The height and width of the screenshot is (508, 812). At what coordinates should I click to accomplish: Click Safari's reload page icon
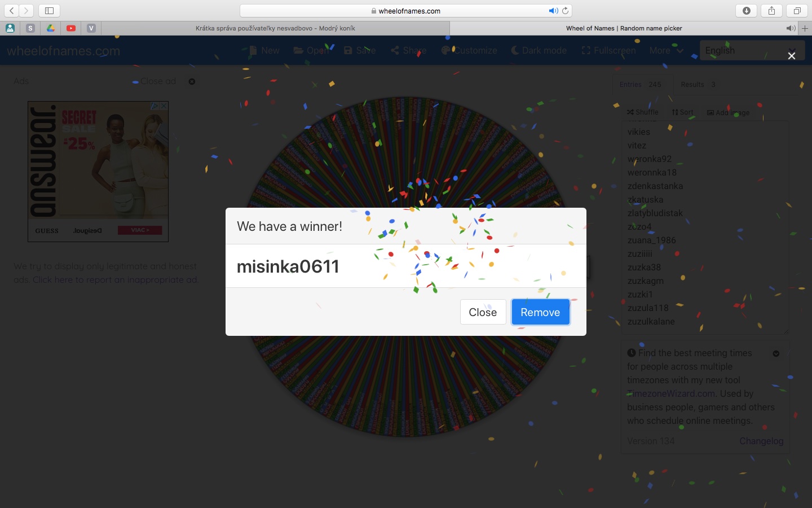coord(565,11)
